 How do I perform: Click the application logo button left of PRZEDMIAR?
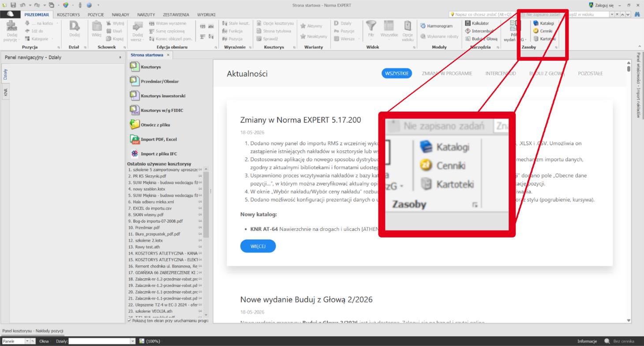[9, 15]
